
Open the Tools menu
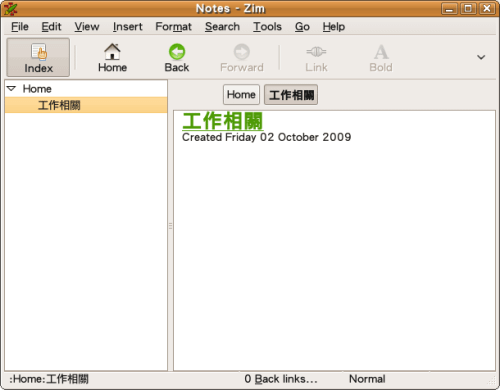click(267, 27)
